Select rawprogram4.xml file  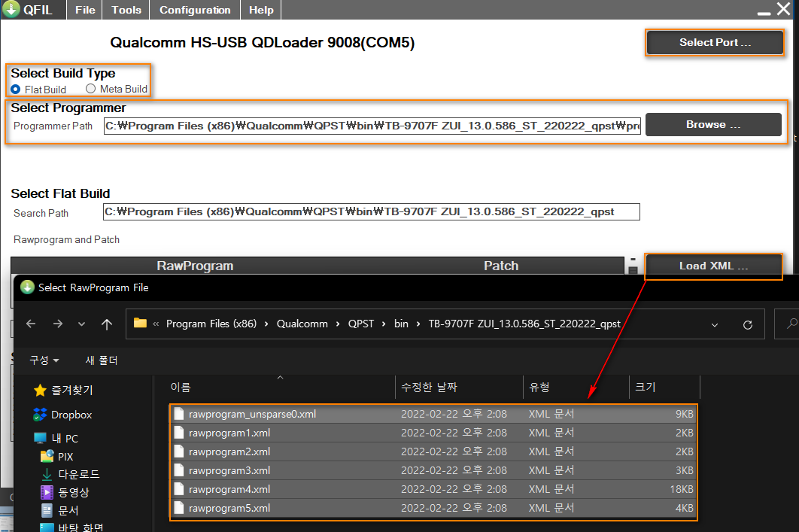pos(433,489)
